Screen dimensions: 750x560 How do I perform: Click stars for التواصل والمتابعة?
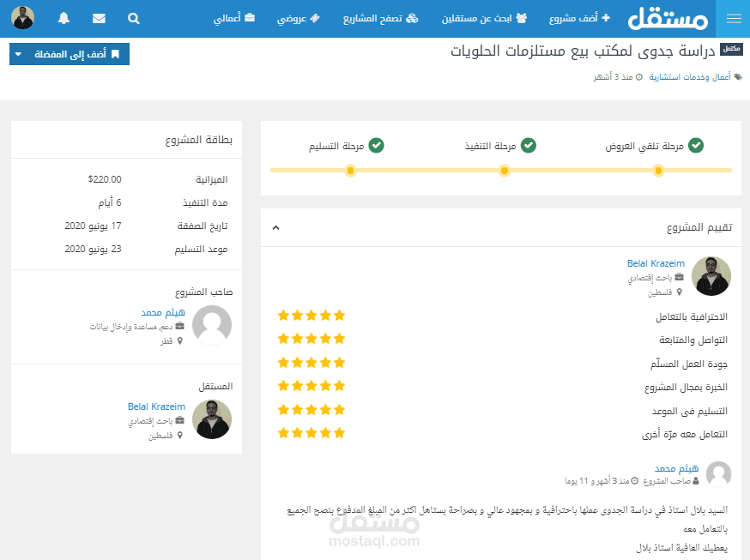point(311,339)
